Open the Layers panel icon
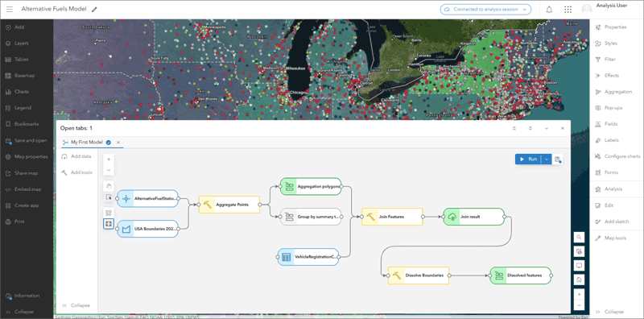Image resolution: width=644 pixels, height=319 pixels. (x=8, y=43)
